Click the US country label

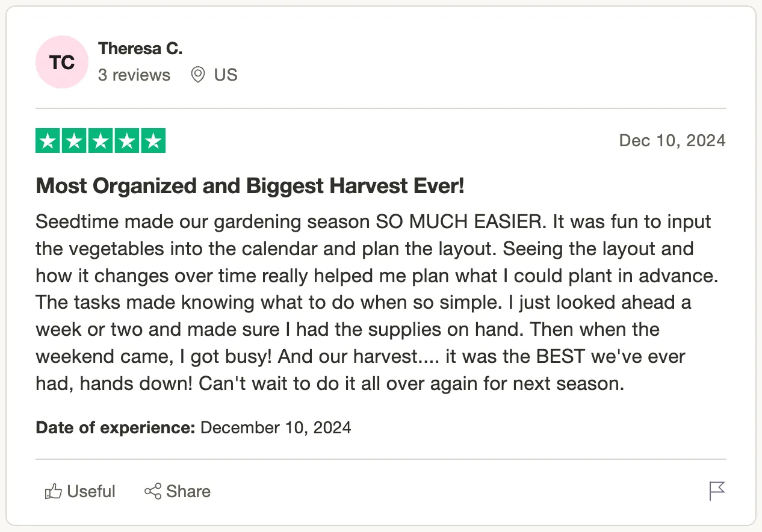(x=226, y=75)
